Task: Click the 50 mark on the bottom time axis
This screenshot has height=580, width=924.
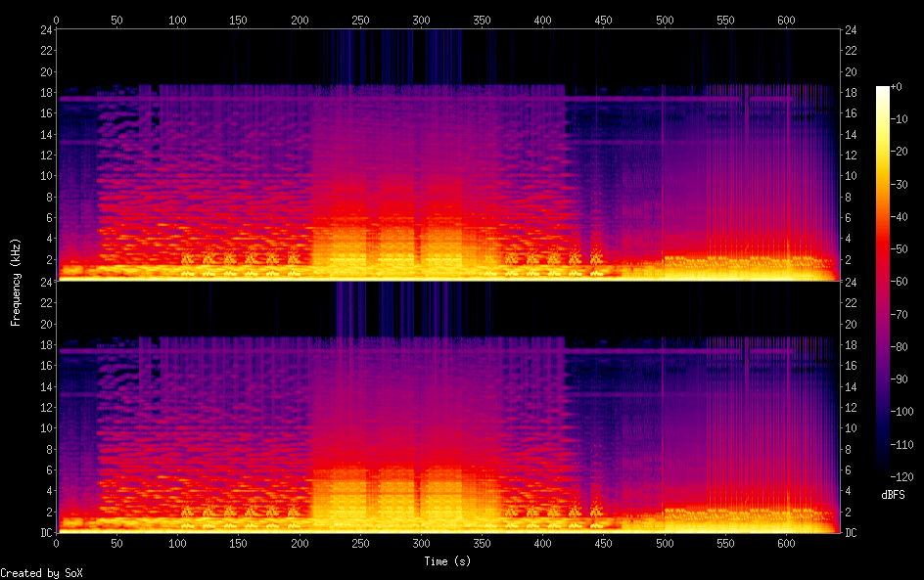Action: coord(117,543)
